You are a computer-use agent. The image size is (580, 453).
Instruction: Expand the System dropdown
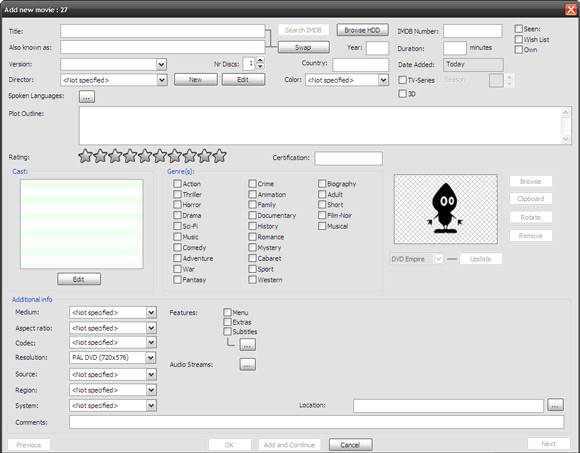pos(151,406)
